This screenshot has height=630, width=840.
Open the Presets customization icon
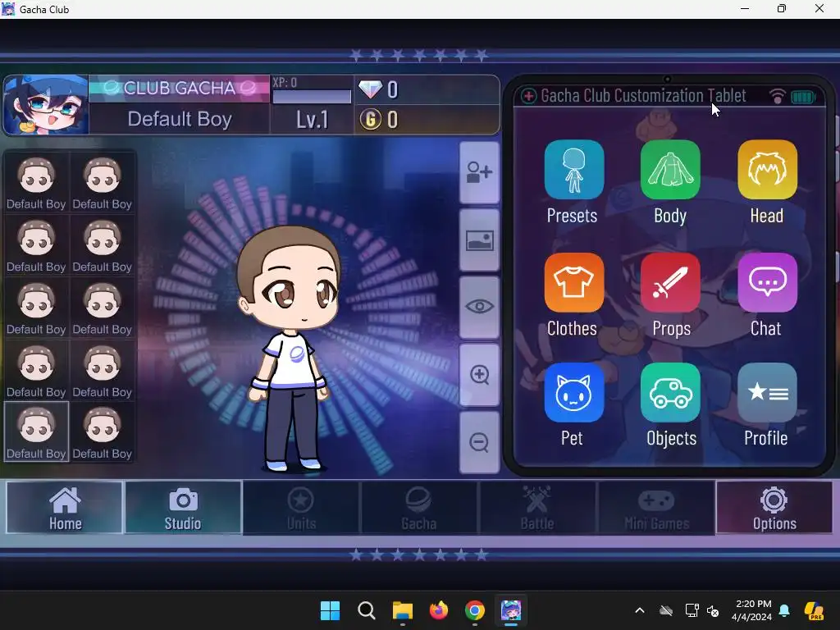573,170
